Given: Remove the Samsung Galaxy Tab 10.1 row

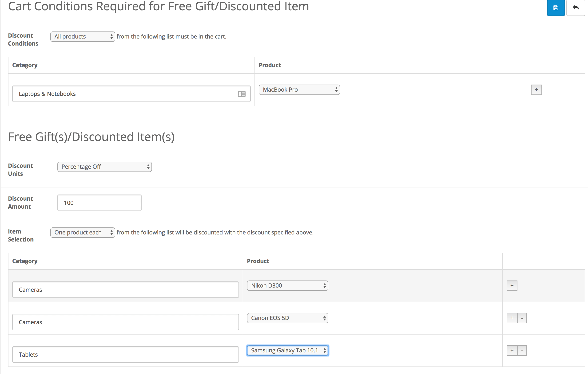Looking at the screenshot, I should [x=522, y=350].
